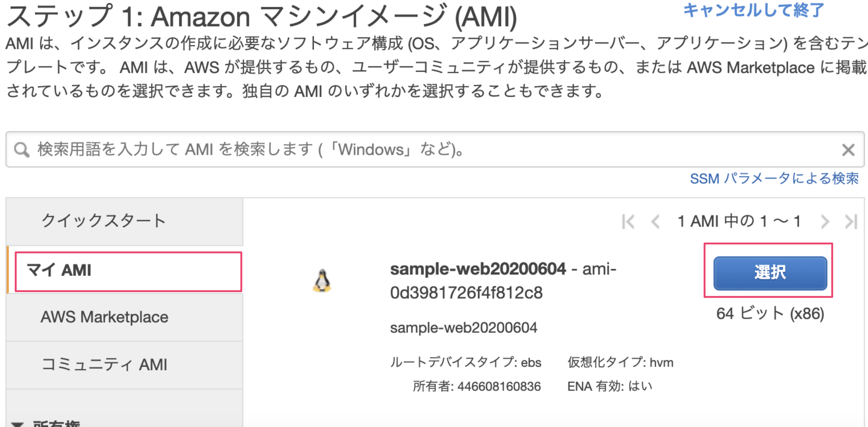The height and width of the screenshot is (427, 868).
Task: Jump to the last page of AMI results
Action: (851, 222)
